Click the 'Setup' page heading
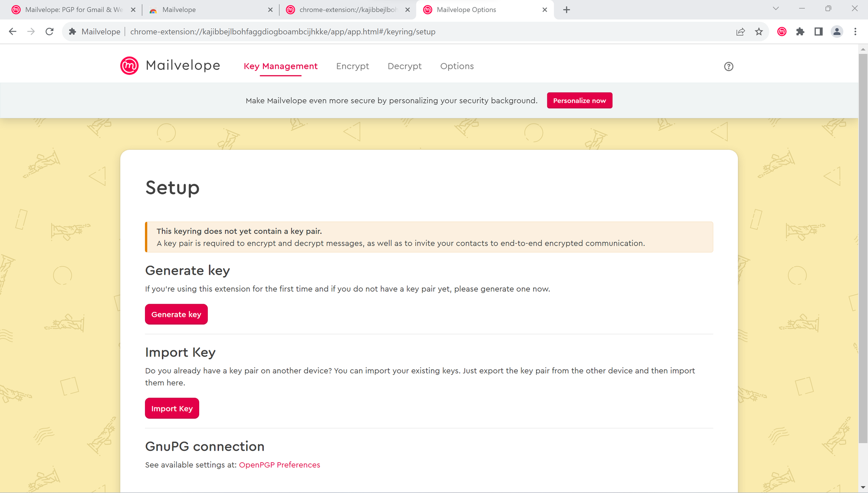 (x=172, y=188)
